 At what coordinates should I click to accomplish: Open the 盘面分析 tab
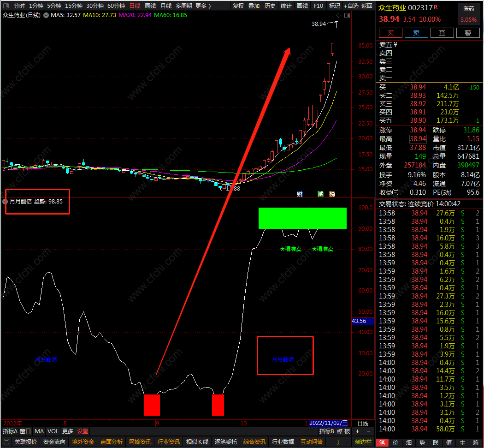click(112, 442)
